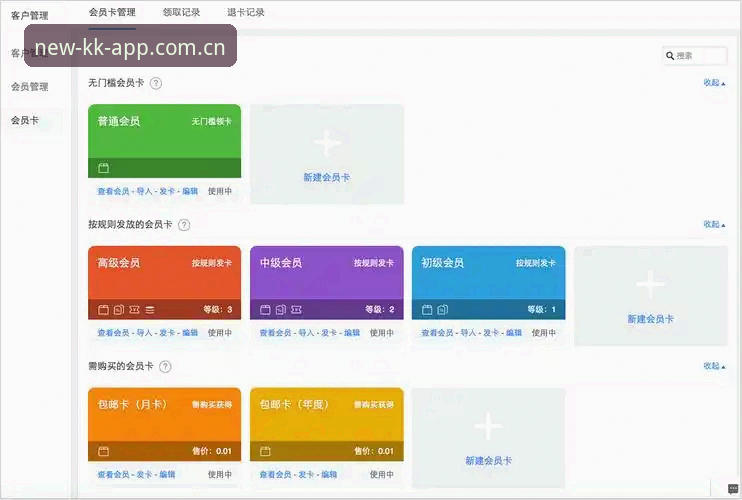Click the help icon beside 需购买的会员卡

coord(165,367)
